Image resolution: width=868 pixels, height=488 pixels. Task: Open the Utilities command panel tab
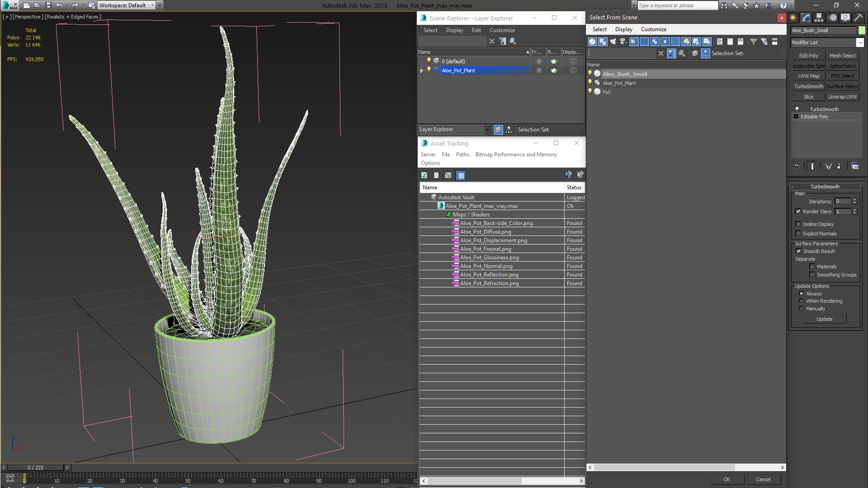[x=858, y=18]
